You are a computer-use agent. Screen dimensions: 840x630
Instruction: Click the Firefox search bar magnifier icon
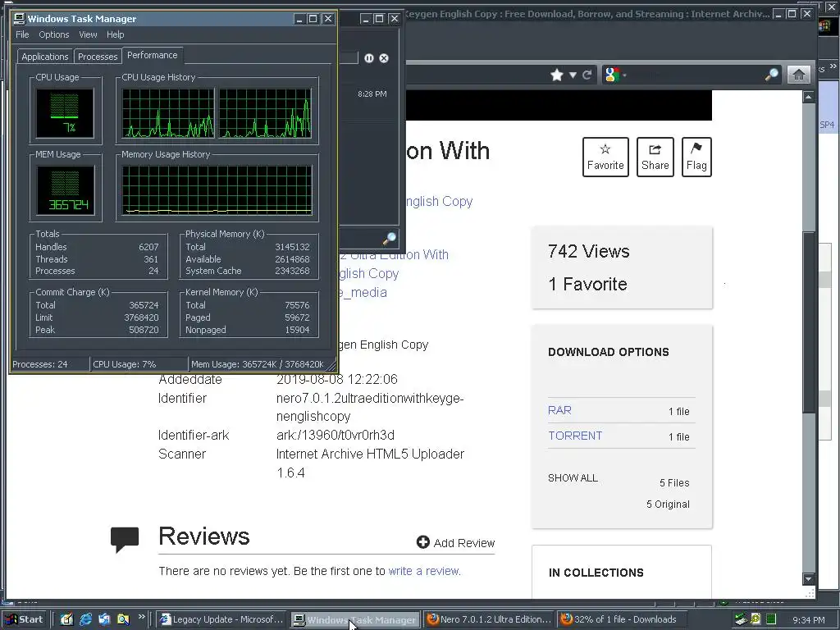772,75
